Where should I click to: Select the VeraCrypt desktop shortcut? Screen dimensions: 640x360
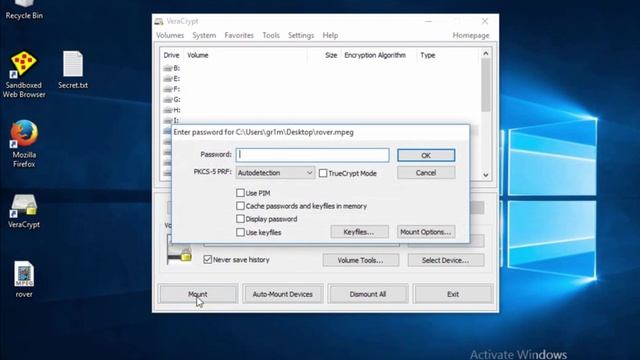[x=24, y=211]
